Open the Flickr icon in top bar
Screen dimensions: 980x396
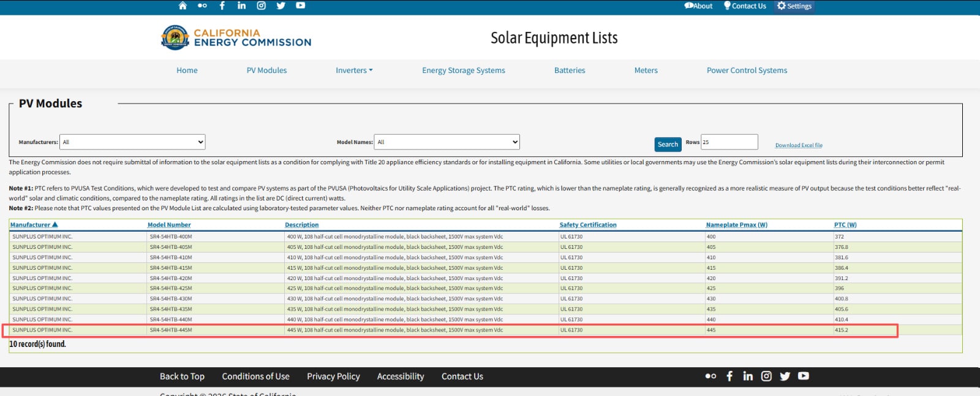click(202, 6)
